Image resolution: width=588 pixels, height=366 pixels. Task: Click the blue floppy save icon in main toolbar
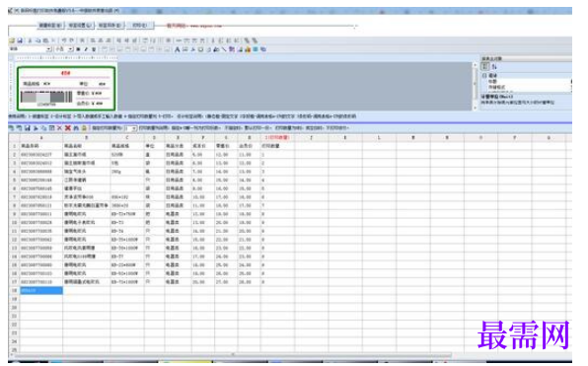[x=20, y=40]
